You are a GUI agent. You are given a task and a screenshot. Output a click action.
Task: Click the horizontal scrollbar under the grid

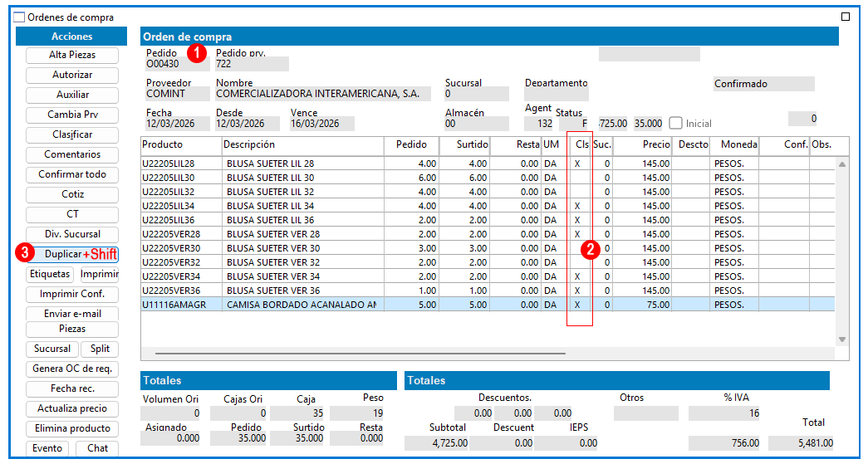pyautogui.click(x=360, y=354)
